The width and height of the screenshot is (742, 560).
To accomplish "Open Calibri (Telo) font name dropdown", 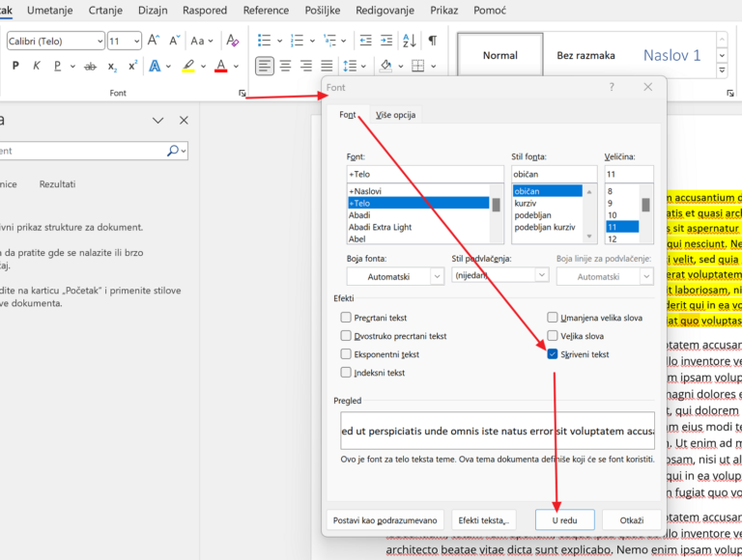I will pyautogui.click(x=100, y=42).
